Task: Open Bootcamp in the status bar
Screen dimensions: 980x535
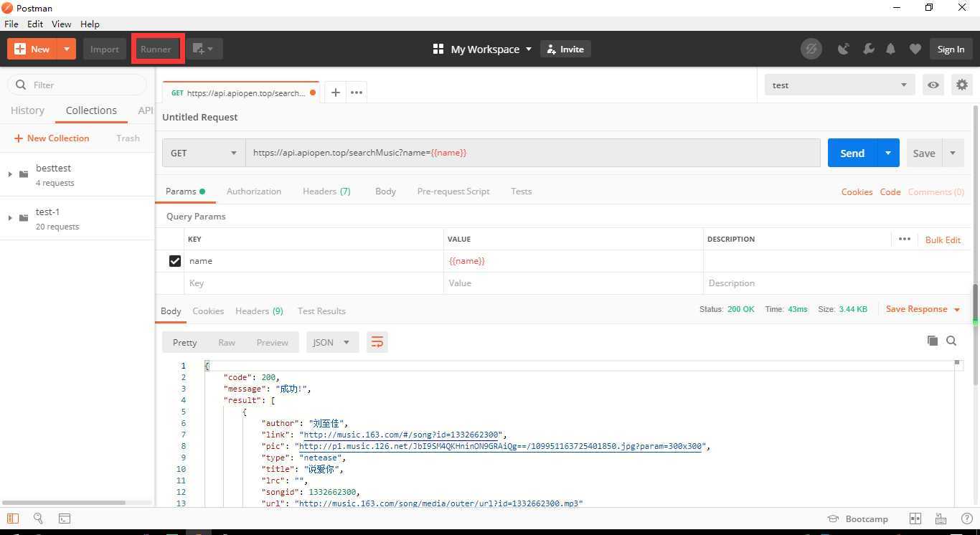Action: (x=858, y=519)
